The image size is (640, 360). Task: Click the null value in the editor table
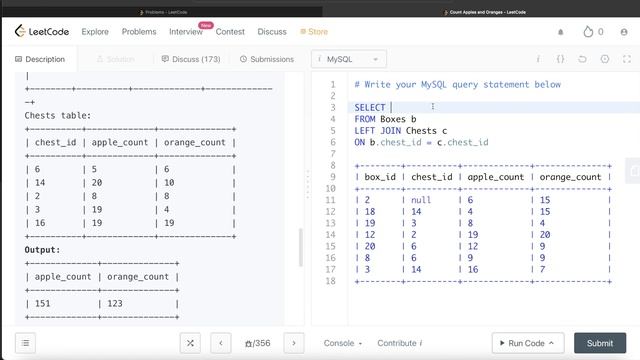point(421,200)
